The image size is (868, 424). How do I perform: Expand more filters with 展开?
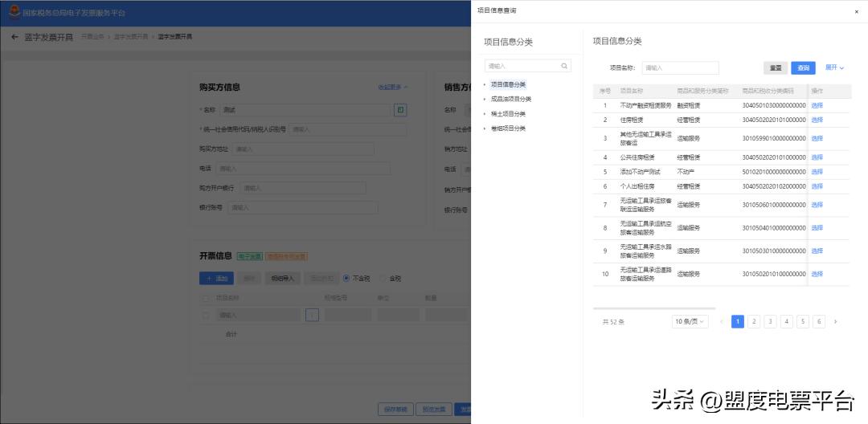[x=834, y=67]
